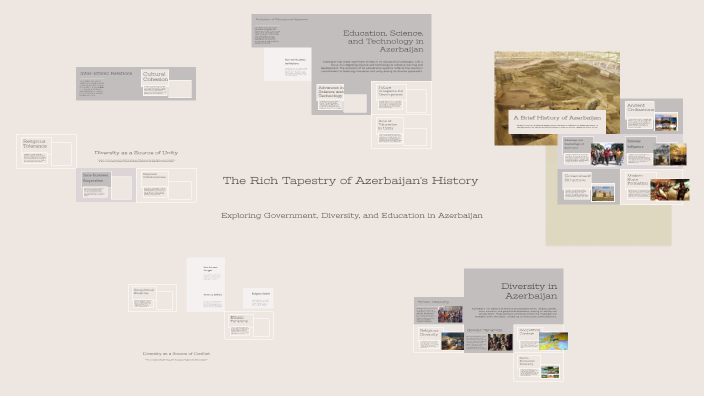Image resolution: width=704 pixels, height=396 pixels.
Task: Click the 'Ancient Civilizations' label
Action: pos(640,108)
